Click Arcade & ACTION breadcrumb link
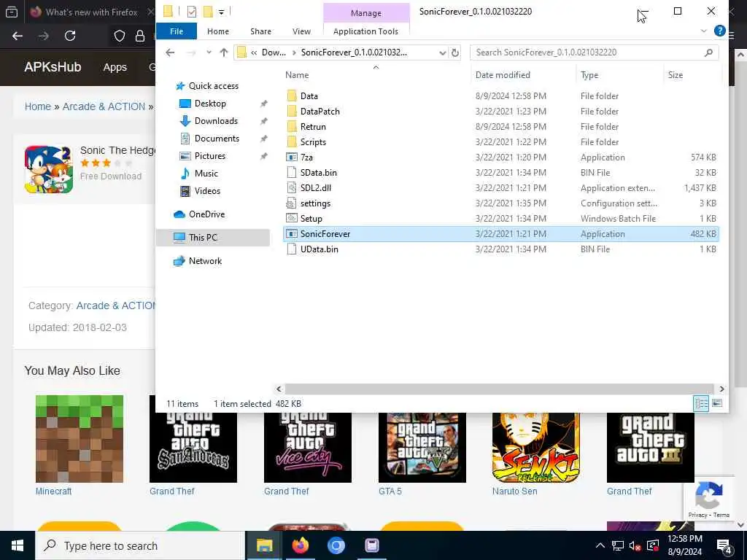Image resolution: width=747 pixels, height=560 pixels. coord(104,106)
